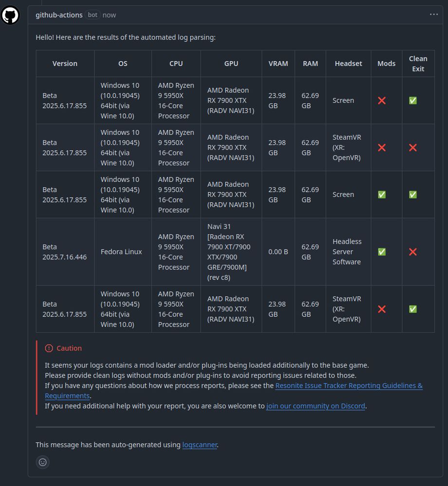Click the AMD Ryzen CPU cell in Fedora row
This screenshot has height=486, width=448.
(176, 252)
